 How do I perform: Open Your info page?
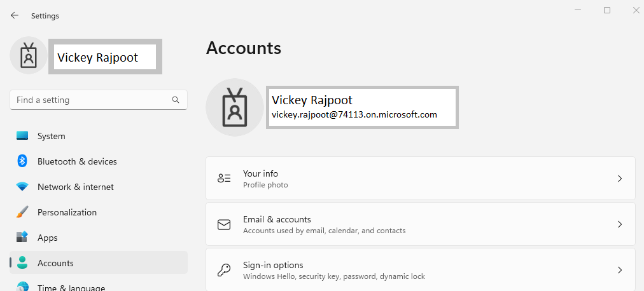tap(421, 179)
